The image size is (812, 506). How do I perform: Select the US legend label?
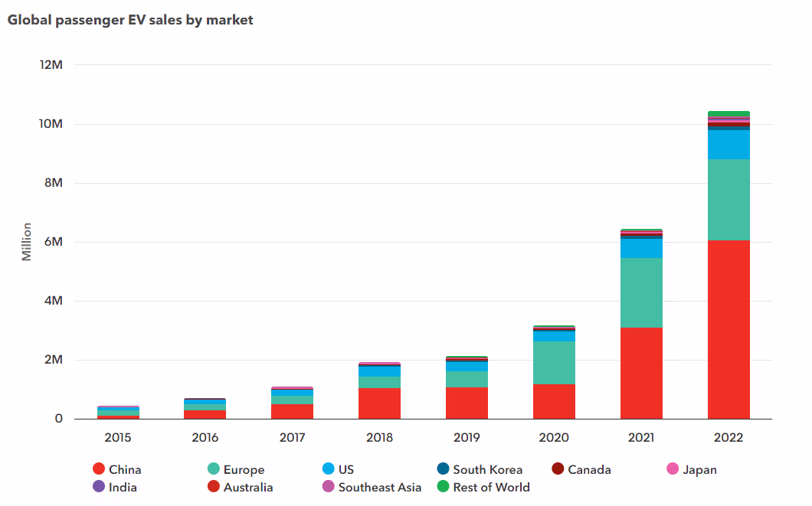(x=346, y=469)
